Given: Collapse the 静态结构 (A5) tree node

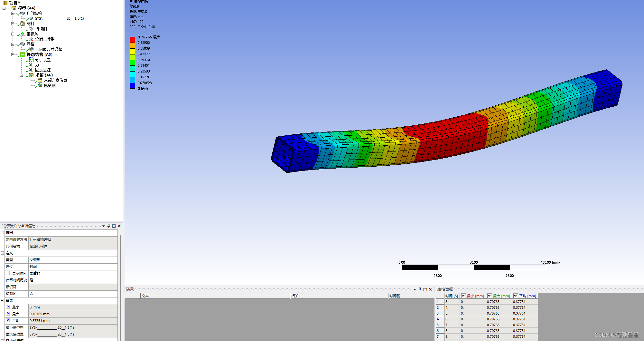Looking at the screenshot, I should [13, 54].
